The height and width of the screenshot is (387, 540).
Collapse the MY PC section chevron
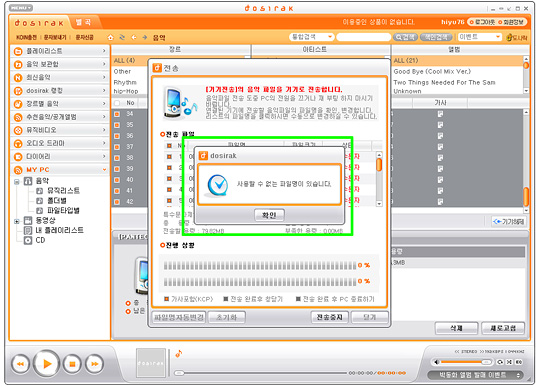pos(104,170)
